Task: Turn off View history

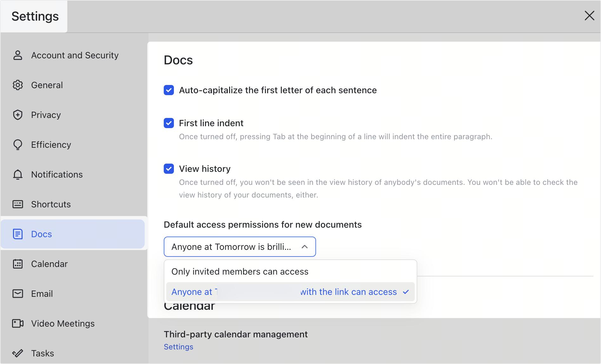Action: pyautogui.click(x=168, y=169)
